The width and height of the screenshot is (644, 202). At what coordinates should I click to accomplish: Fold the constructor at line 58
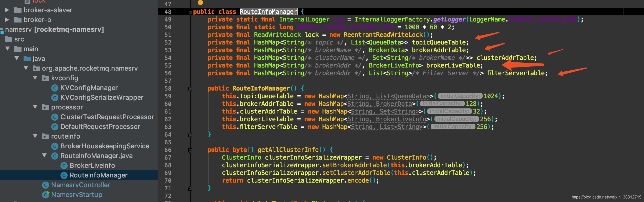(190, 89)
